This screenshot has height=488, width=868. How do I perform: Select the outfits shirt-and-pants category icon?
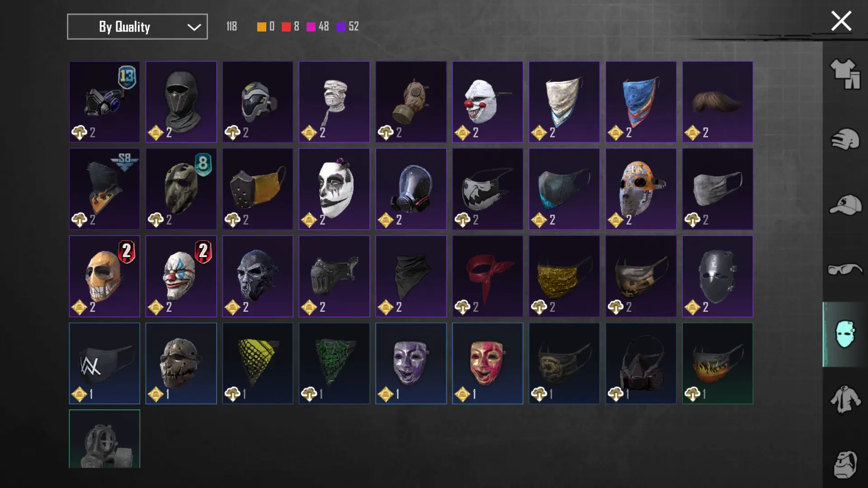[845, 74]
